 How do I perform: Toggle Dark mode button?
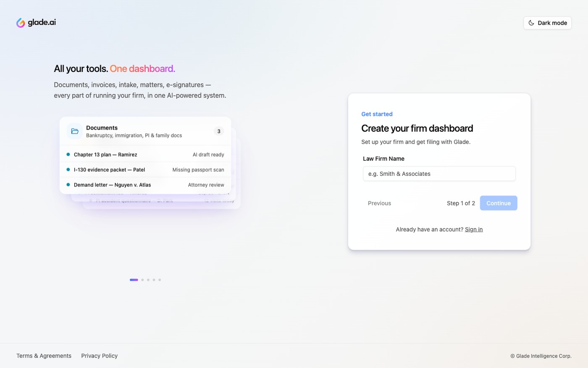tap(547, 23)
